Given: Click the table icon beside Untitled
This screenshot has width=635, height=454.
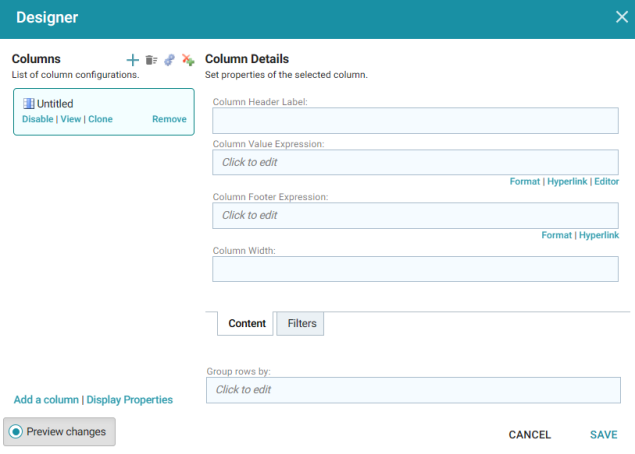Looking at the screenshot, I should (28, 104).
